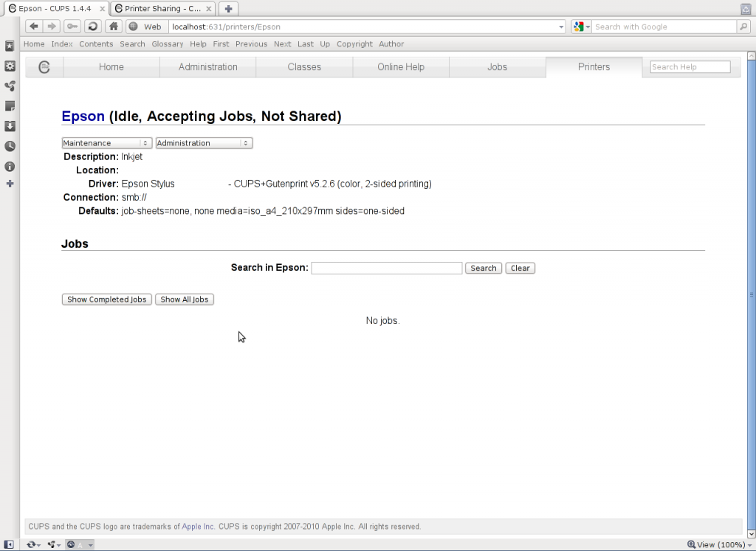Open the Jobs tab
Screen dimensions: 756x551
[x=497, y=67]
